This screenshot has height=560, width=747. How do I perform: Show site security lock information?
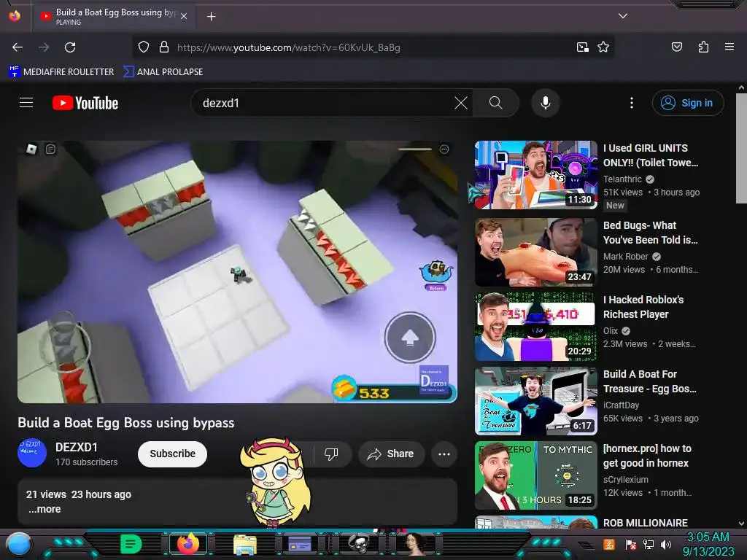pyautogui.click(x=164, y=47)
